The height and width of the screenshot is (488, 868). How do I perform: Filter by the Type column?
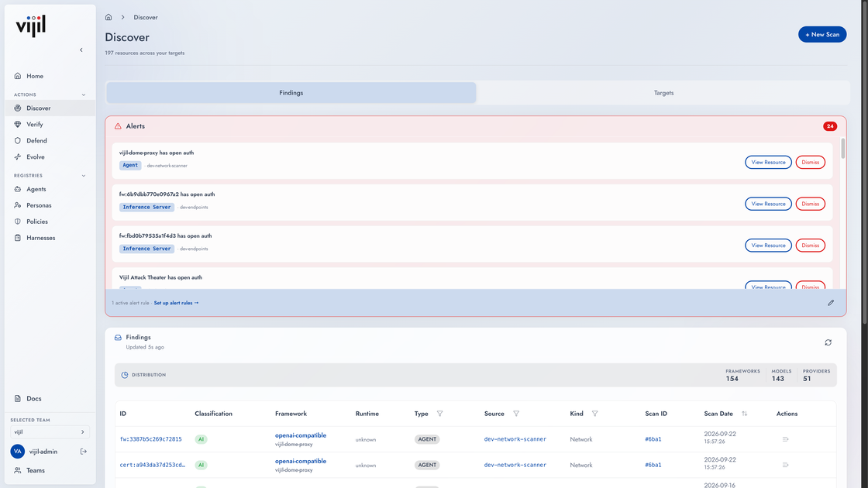click(439, 414)
